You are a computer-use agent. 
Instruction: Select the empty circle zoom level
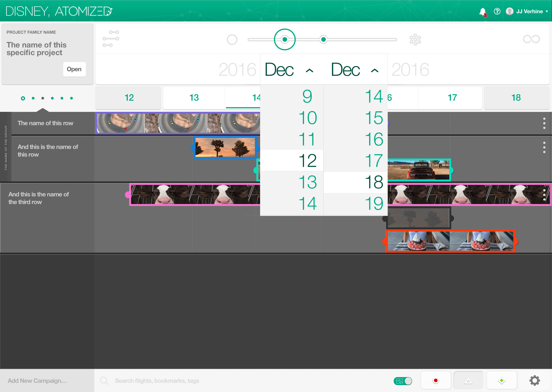[232, 40]
